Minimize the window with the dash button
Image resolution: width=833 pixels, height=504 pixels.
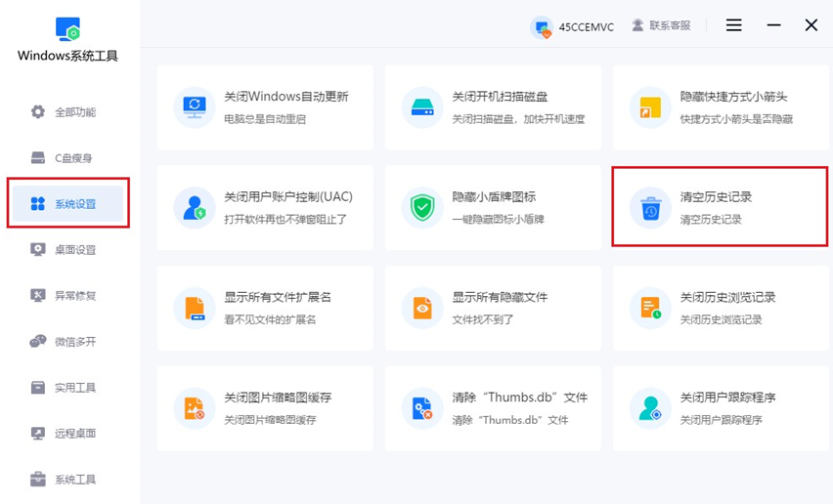click(773, 25)
